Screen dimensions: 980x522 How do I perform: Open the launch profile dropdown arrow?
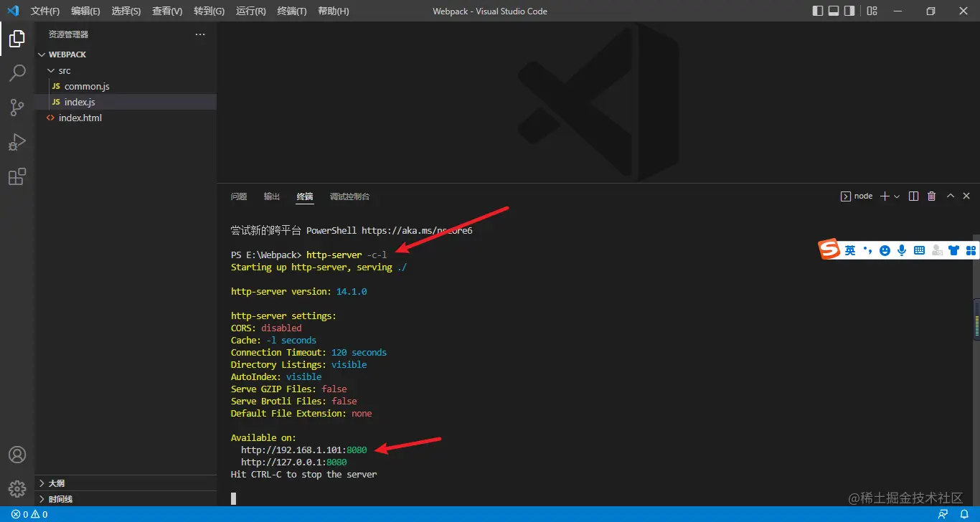coord(897,196)
